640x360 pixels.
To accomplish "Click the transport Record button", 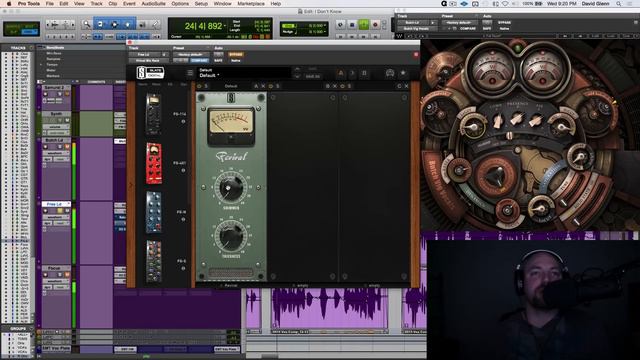I will pyautogui.click(x=375, y=25).
